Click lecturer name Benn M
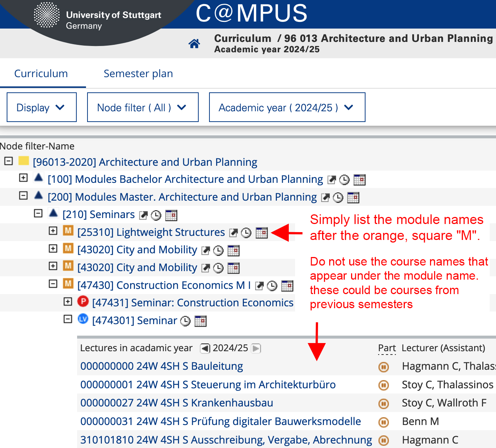Viewport: 496px width, 448px height. click(x=420, y=421)
